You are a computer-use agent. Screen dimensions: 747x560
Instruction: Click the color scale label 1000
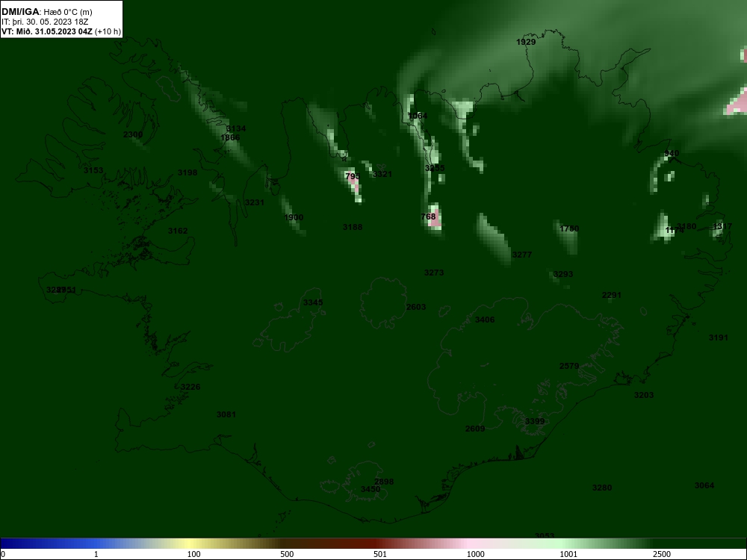point(475,554)
